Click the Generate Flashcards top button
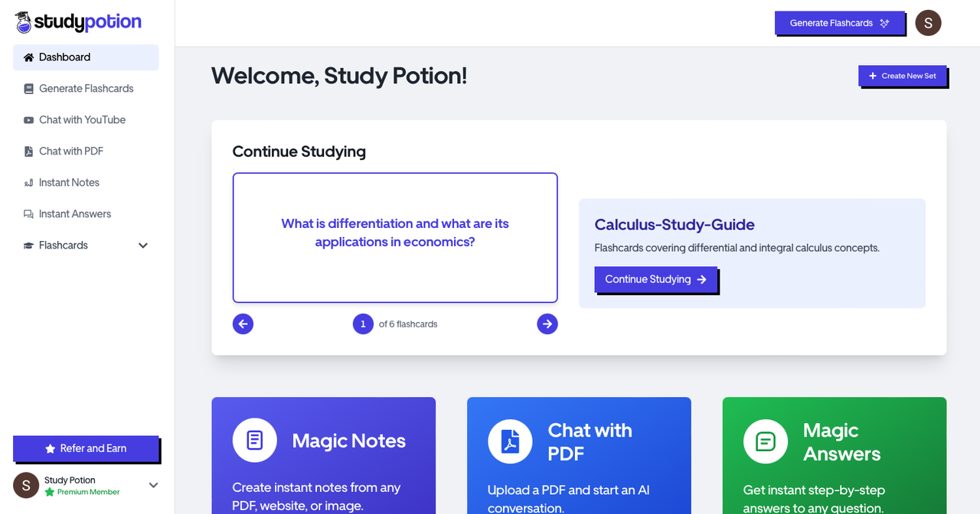 840,23
